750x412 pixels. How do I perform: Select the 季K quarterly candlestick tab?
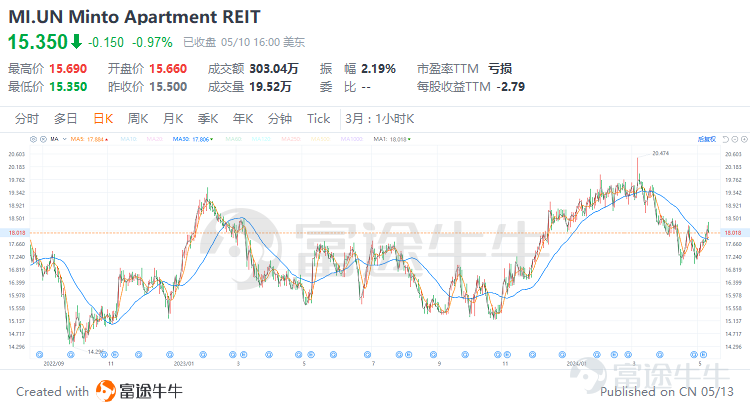click(x=208, y=119)
